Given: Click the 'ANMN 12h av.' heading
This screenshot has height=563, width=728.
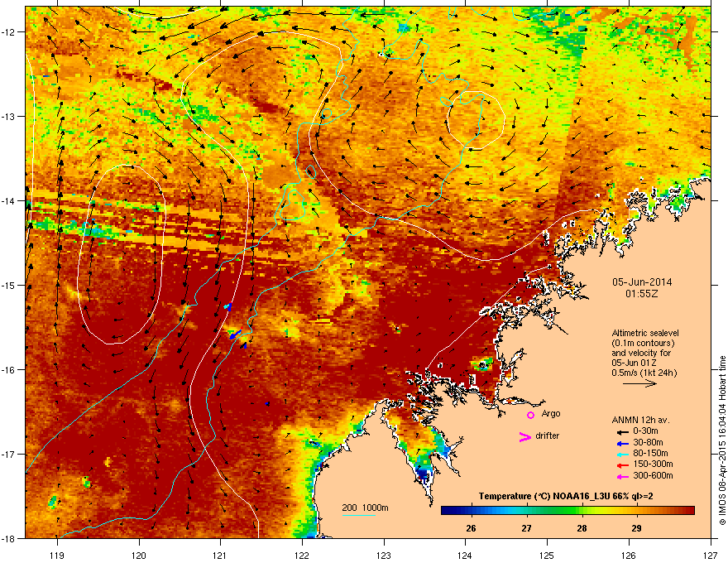Looking at the screenshot, I should click(640, 420).
